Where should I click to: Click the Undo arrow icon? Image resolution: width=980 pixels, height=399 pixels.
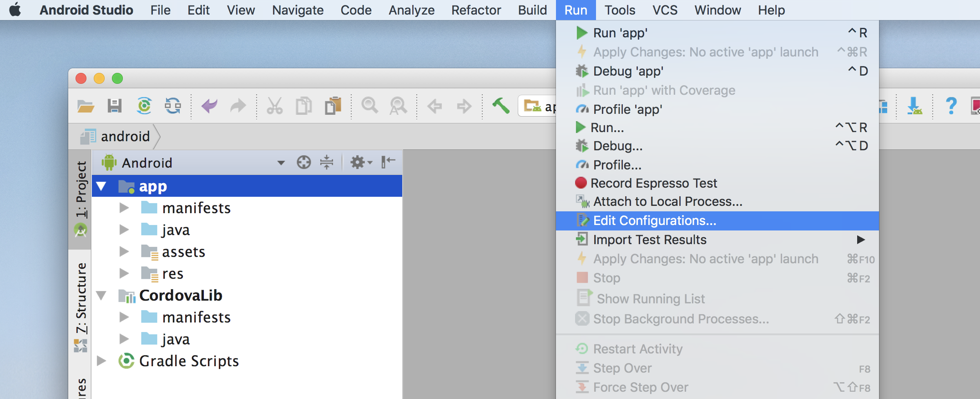click(209, 106)
